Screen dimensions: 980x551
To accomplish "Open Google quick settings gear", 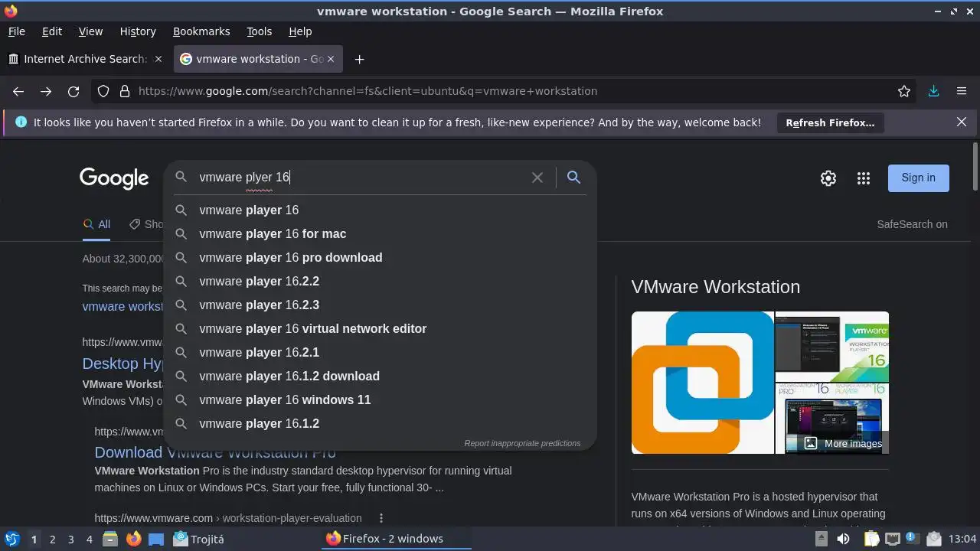I will coord(828,178).
